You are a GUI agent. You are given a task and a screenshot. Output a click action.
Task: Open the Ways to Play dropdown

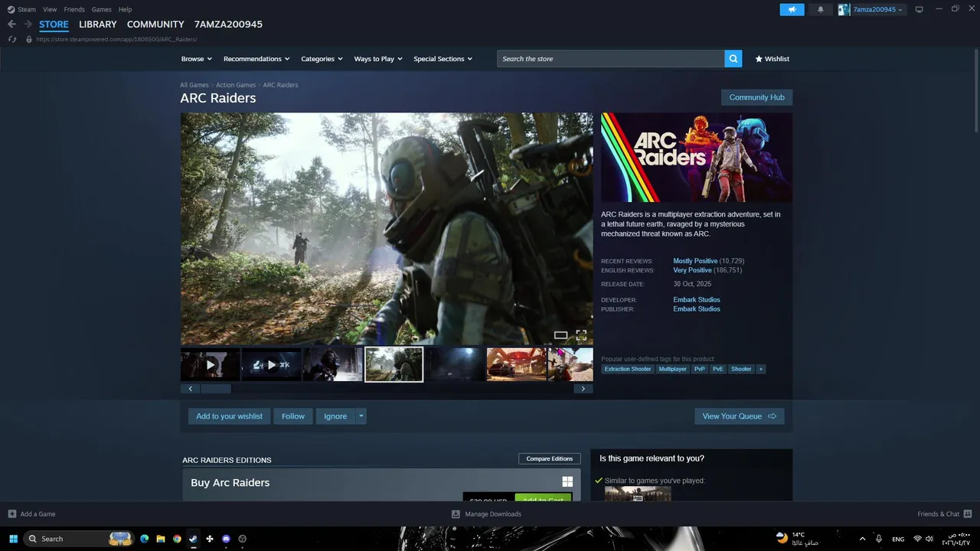[x=378, y=59]
